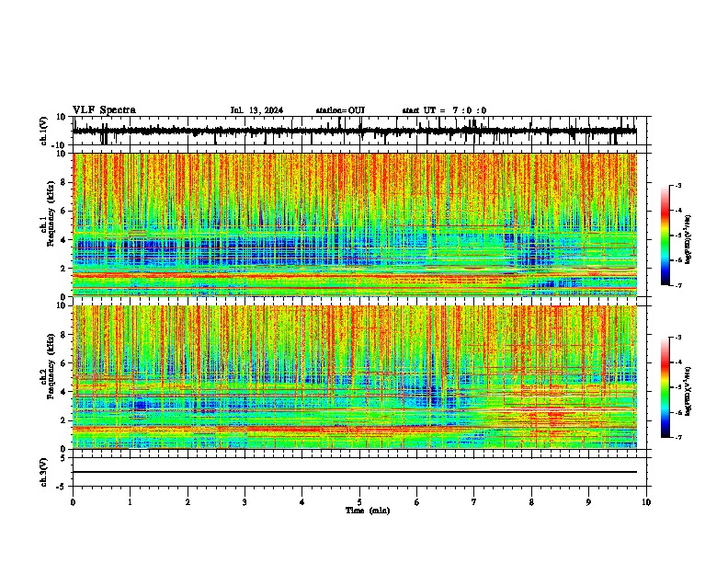Click the time axis tick label "7"
The image size is (728, 563).
point(474,502)
